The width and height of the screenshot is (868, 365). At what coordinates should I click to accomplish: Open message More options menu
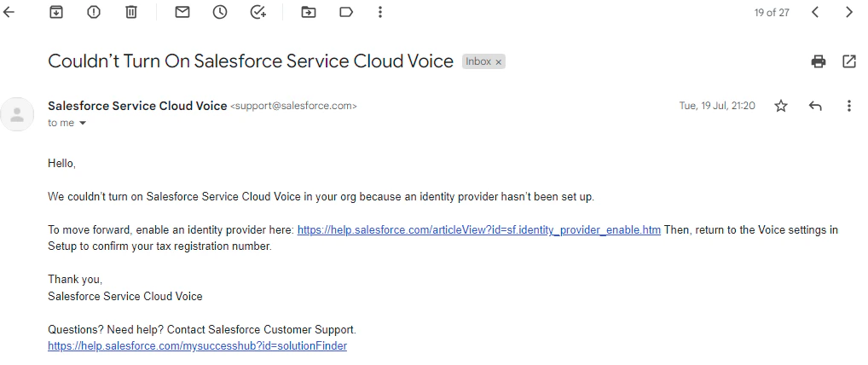(x=848, y=106)
